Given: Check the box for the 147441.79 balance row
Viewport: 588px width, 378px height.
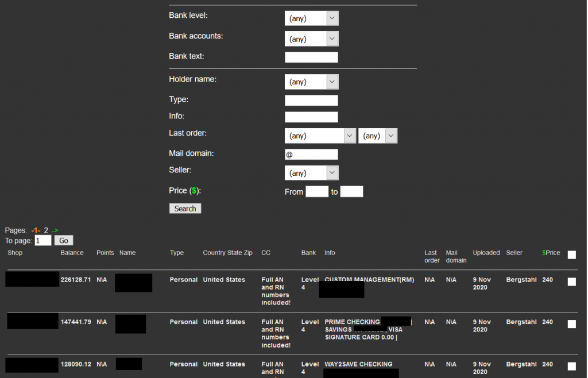Looking at the screenshot, I should pyautogui.click(x=571, y=324).
